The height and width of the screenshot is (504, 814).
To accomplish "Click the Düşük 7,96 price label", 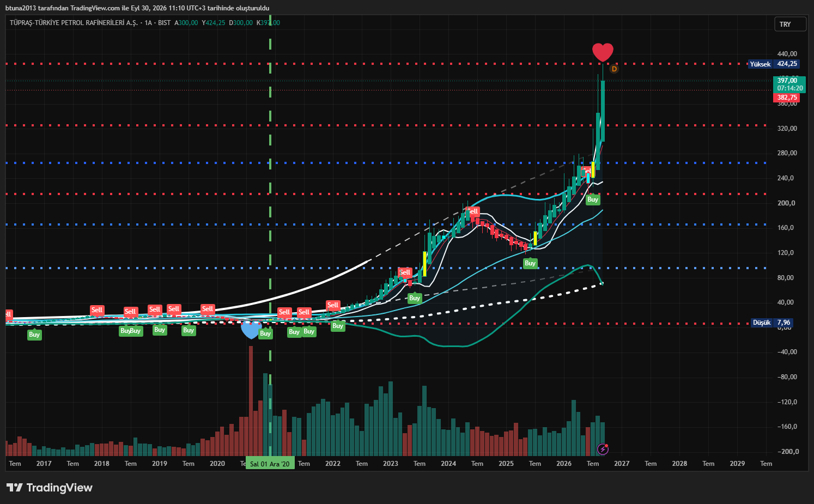I will point(772,323).
